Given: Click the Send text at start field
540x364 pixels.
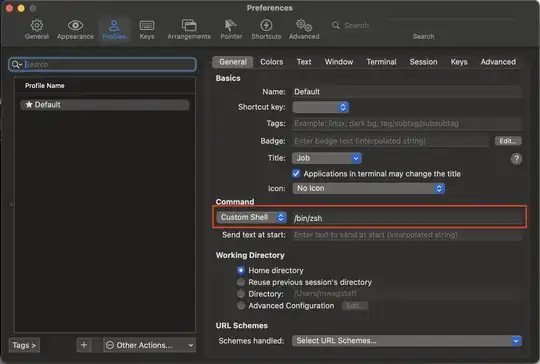Looking at the screenshot, I should click(407, 235).
